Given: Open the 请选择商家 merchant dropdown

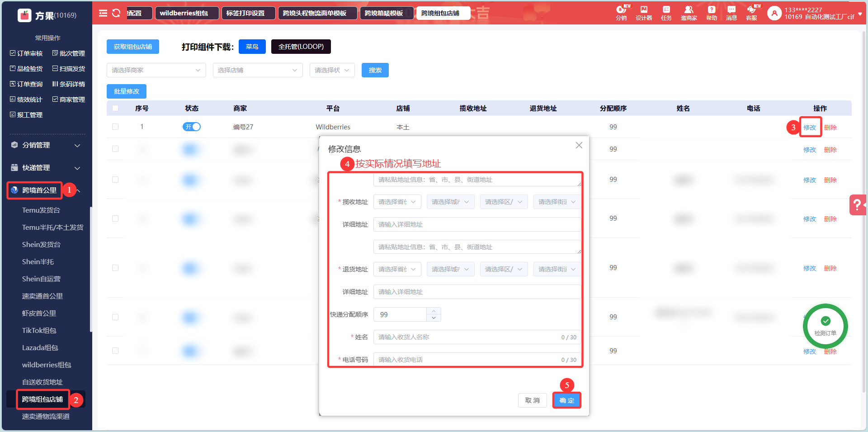Looking at the screenshot, I should (x=156, y=70).
